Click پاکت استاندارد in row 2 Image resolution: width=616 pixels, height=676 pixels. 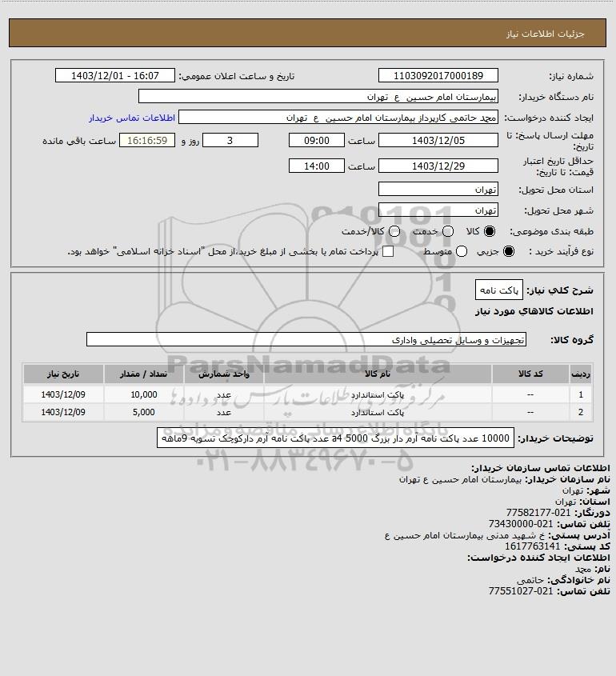(x=378, y=413)
